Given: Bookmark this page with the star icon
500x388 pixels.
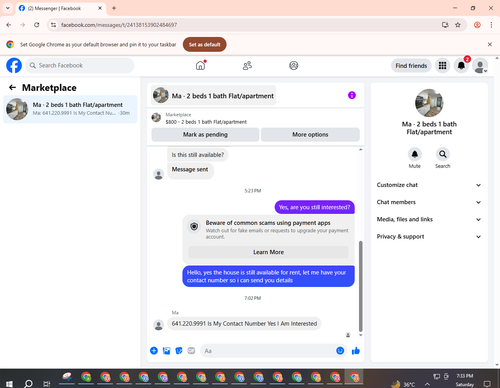Looking at the screenshot, I should pyautogui.click(x=458, y=25).
